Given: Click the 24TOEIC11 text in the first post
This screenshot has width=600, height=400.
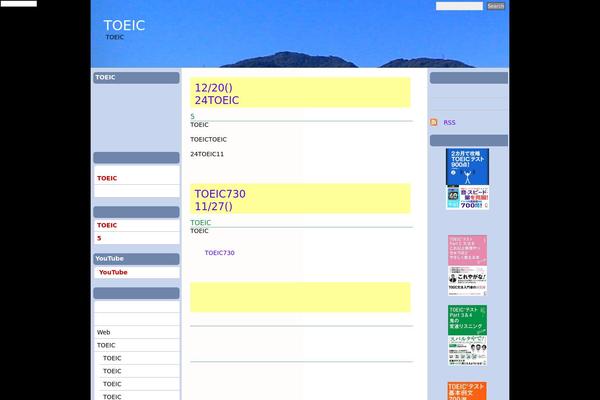Looking at the screenshot, I should pyautogui.click(x=207, y=154).
